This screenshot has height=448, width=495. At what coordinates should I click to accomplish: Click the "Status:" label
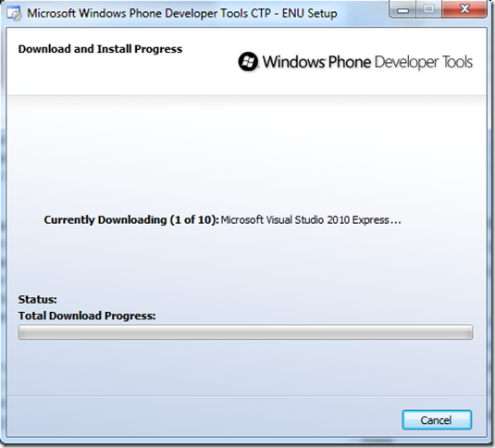pyautogui.click(x=38, y=299)
